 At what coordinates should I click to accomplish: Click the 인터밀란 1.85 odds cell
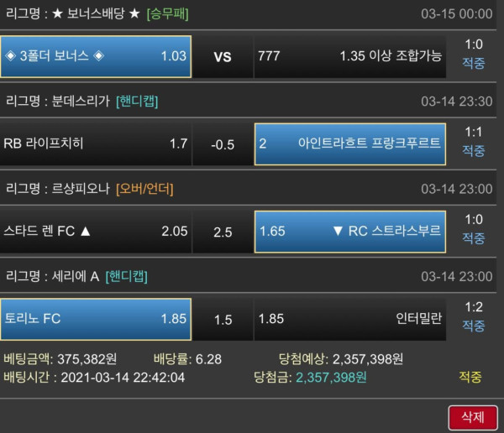[350, 319]
